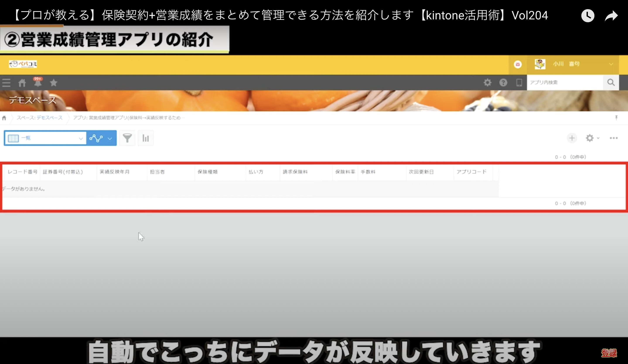
Task: Open the three-dots options menu
Action: point(614,138)
